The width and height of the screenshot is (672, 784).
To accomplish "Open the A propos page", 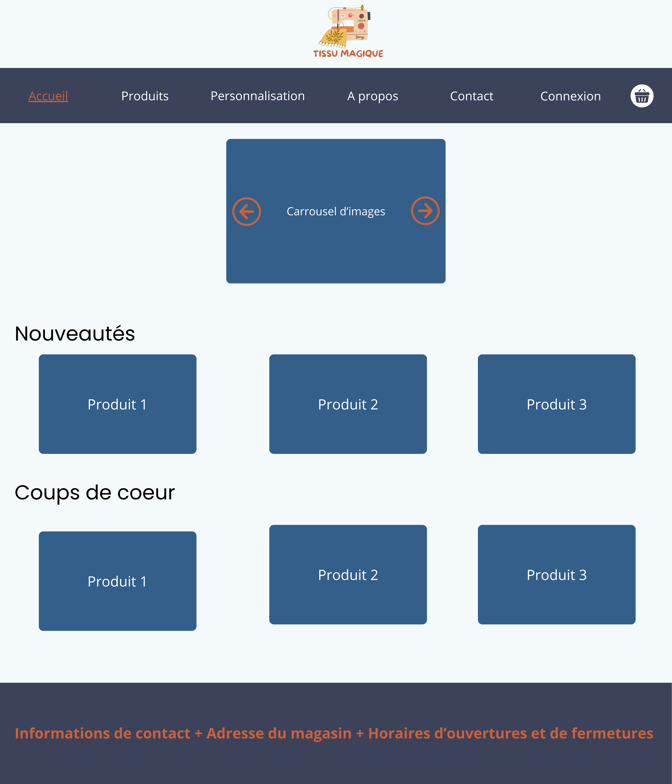I will (373, 96).
